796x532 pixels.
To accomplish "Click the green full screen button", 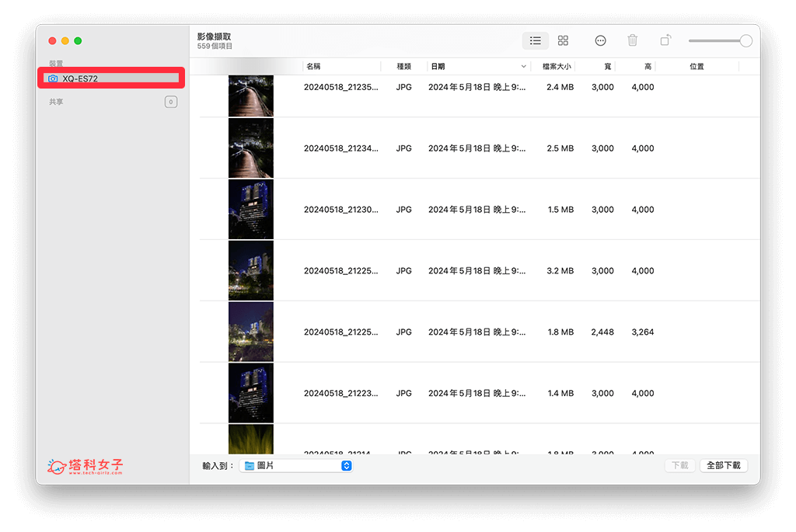I will [x=78, y=40].
